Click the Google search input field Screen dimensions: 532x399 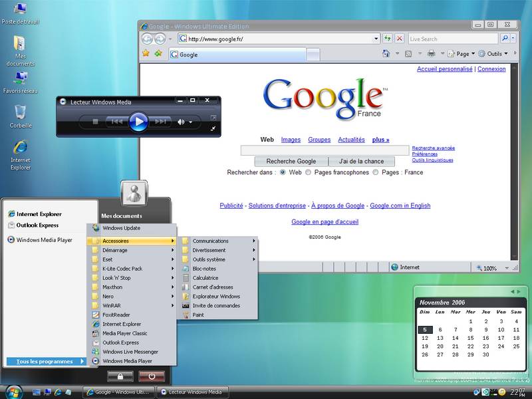(x=325, y=150)
